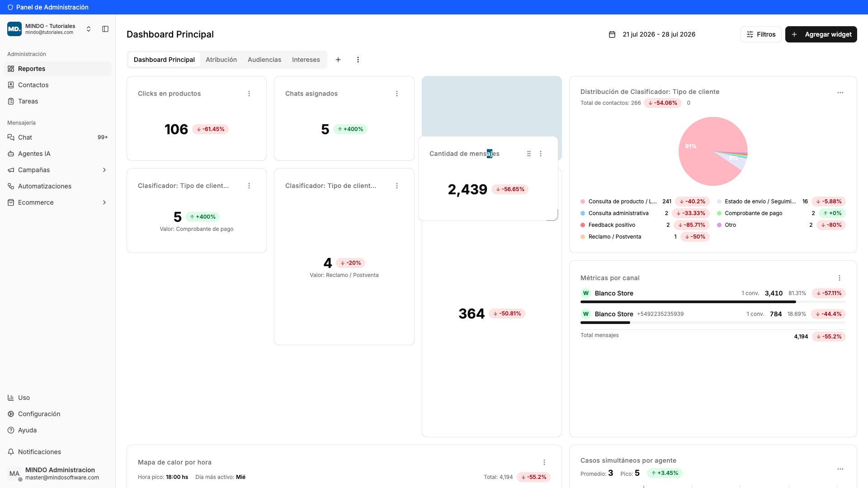Click the Hora pico 18:00 hs label
The width and height of the screenshot is (868, 488).
coord(163,477)
